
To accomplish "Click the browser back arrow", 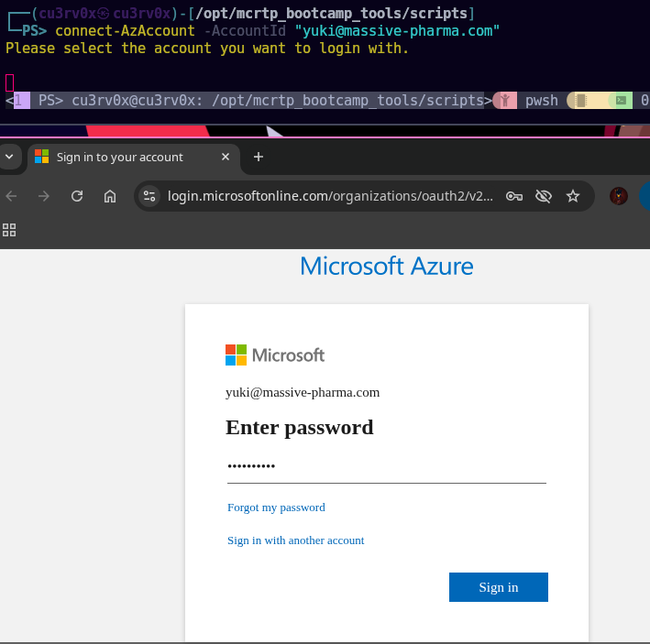I will 11,196.
